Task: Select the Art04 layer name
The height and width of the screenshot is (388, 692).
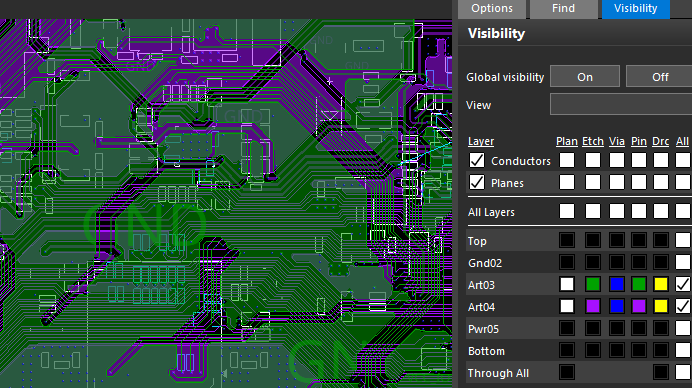Action: click(481, 307)
